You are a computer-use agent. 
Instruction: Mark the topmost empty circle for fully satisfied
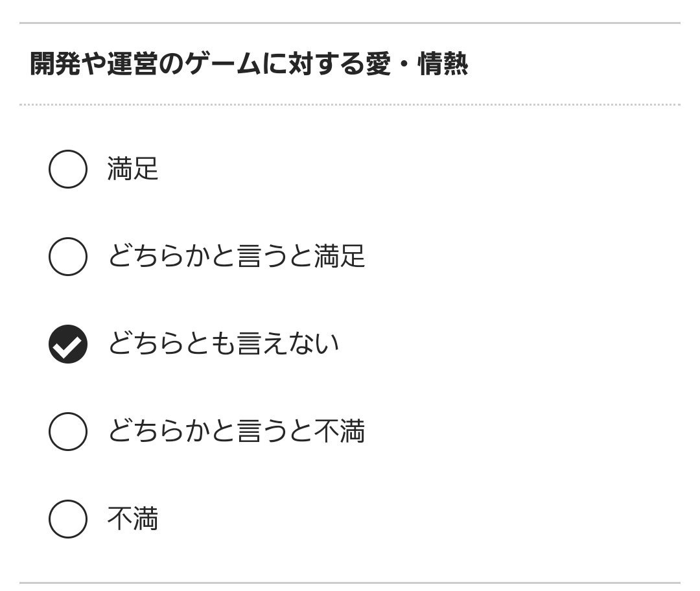coord(68,169)
